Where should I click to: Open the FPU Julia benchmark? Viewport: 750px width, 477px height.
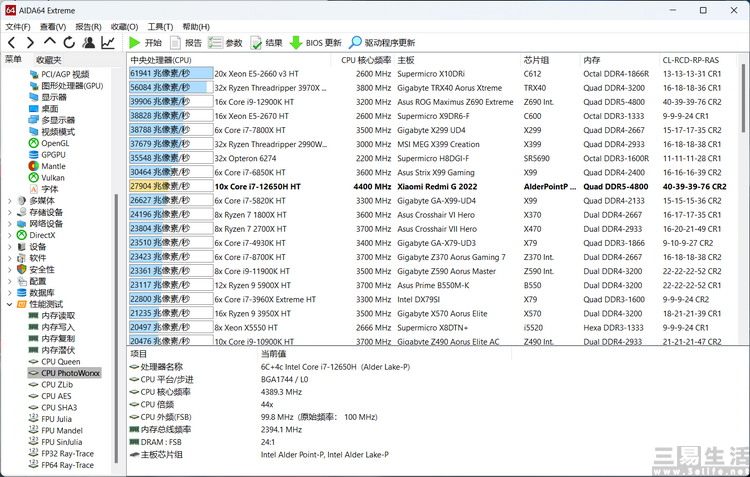[56, 419]
